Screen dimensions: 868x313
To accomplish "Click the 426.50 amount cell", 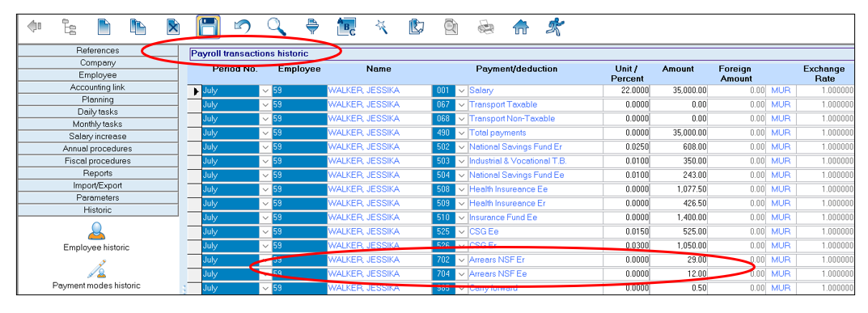I will [x=680, y=204].
